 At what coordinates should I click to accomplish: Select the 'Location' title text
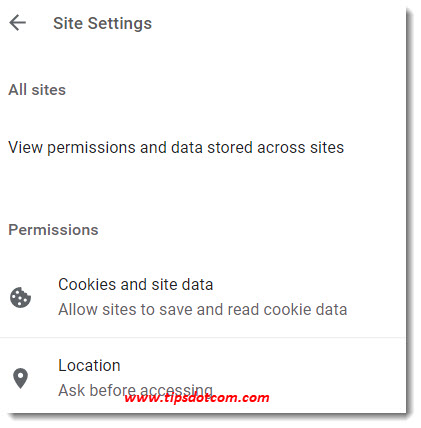(89, 366)
